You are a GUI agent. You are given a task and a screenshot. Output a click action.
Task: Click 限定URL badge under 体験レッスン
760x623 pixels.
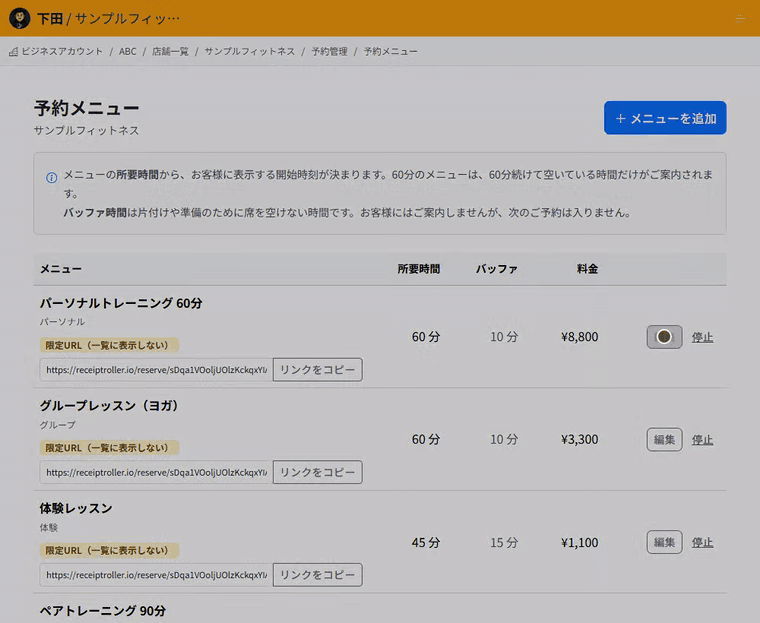click(109, 550)
